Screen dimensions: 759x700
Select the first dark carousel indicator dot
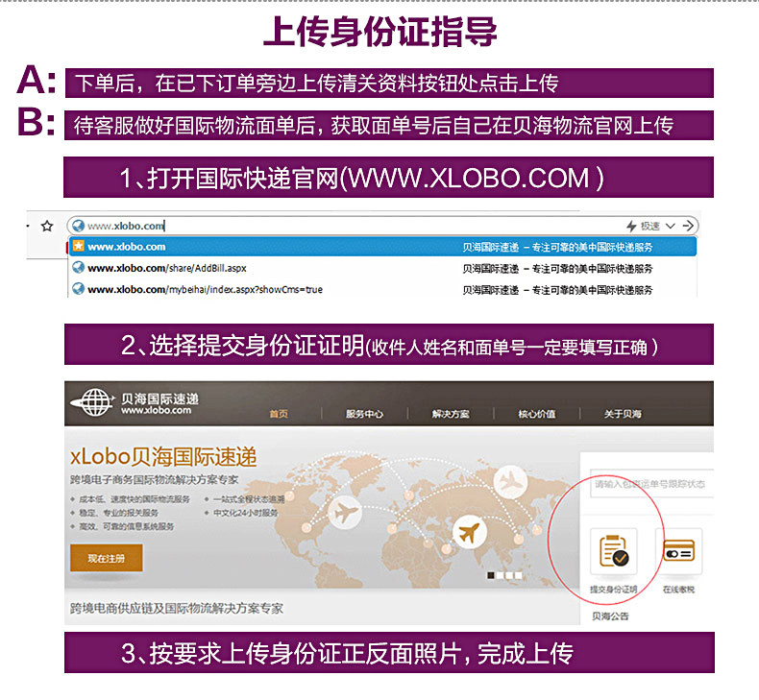pyautogui.click(x=491, y=575)
